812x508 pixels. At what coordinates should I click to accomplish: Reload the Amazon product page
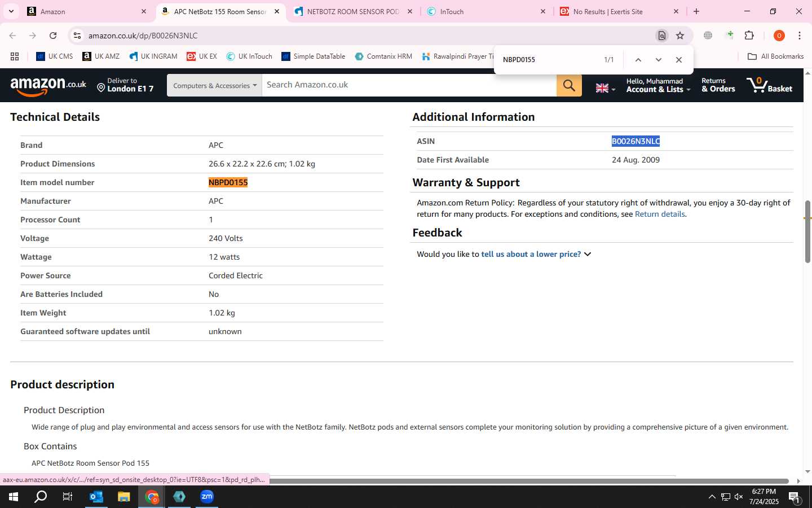tap(53, 36)
